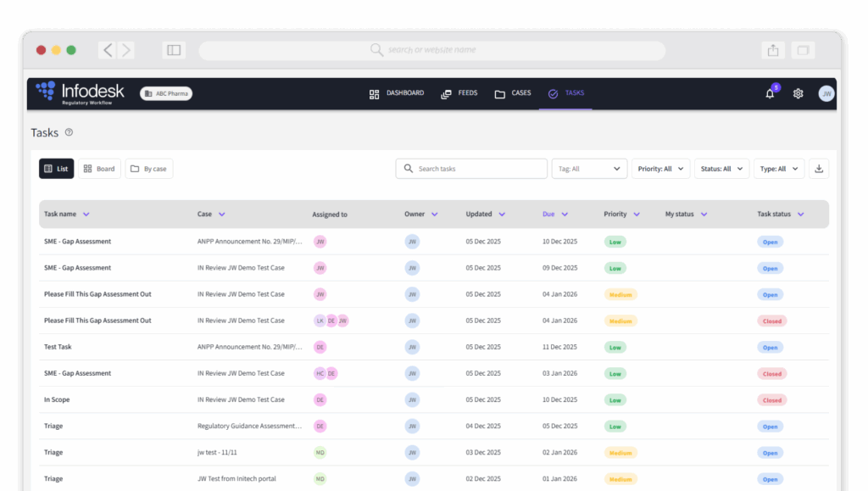
Task: Click the ABC Pharma organization button
Action: click(166, 93)
